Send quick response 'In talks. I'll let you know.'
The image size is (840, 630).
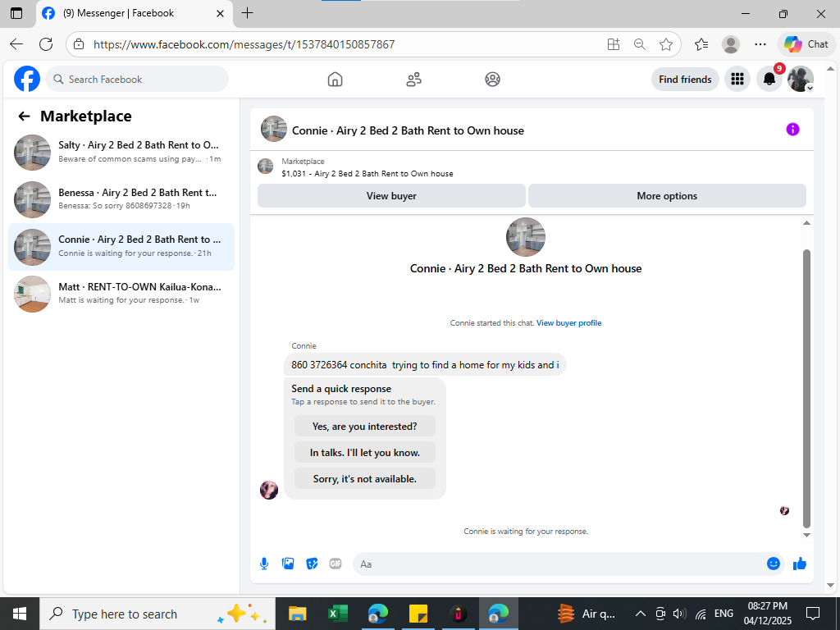click(x=365, y=453)
